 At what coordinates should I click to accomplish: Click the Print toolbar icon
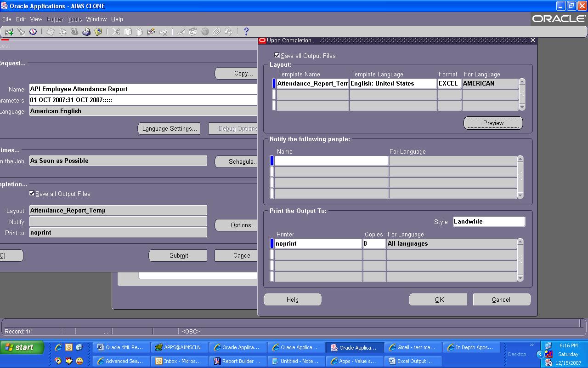[86, 32]
